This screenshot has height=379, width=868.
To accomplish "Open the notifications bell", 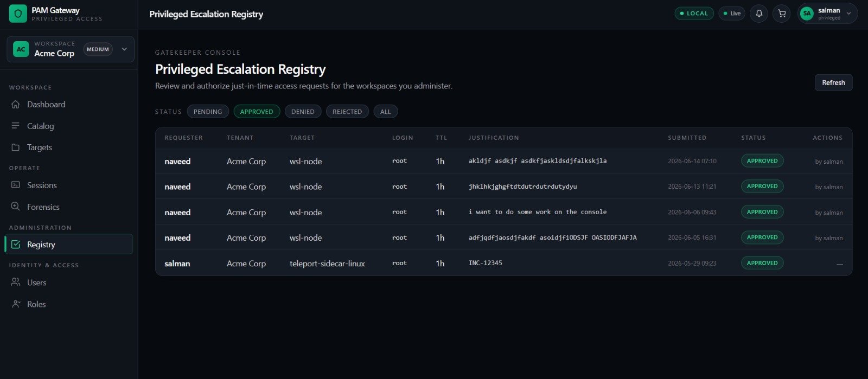I will (x=759, y=14).
